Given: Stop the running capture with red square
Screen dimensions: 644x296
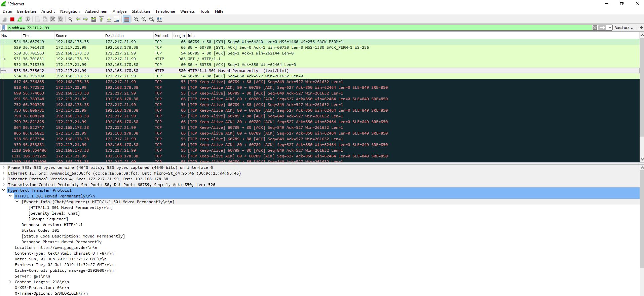Looking at the screenshot, I should pyautogui.click(x=12, y=19).
